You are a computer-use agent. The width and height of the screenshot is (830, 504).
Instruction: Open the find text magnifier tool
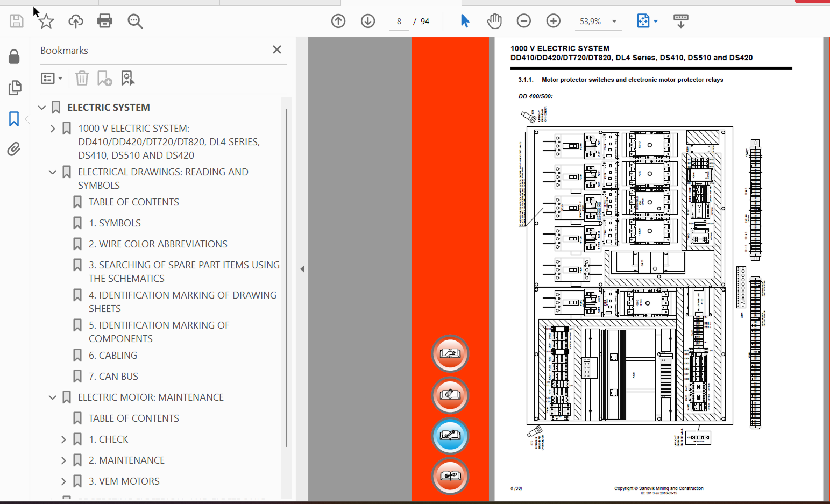[x=135, y=21]
